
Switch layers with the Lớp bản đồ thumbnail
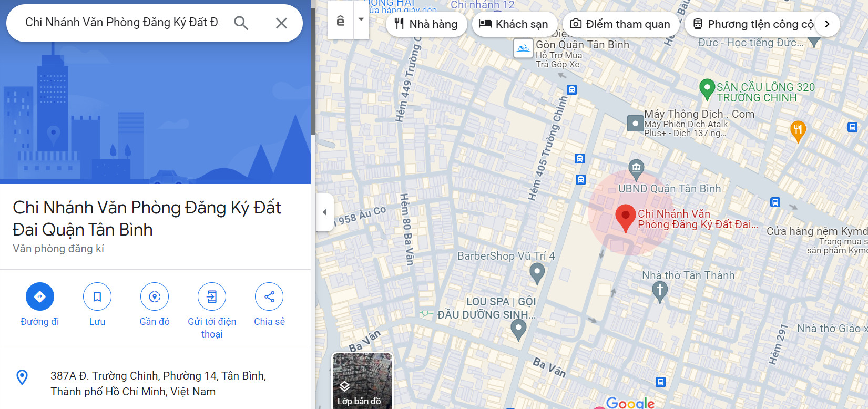coord(362,381)
